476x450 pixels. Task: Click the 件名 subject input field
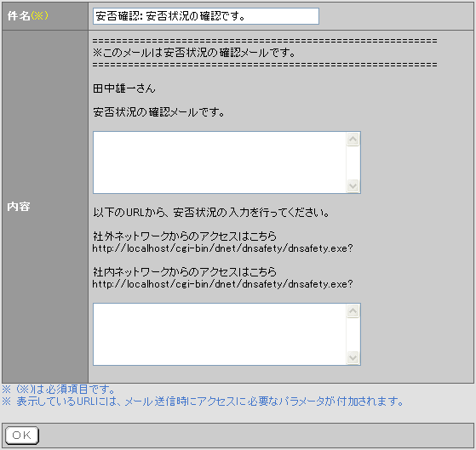206,16
